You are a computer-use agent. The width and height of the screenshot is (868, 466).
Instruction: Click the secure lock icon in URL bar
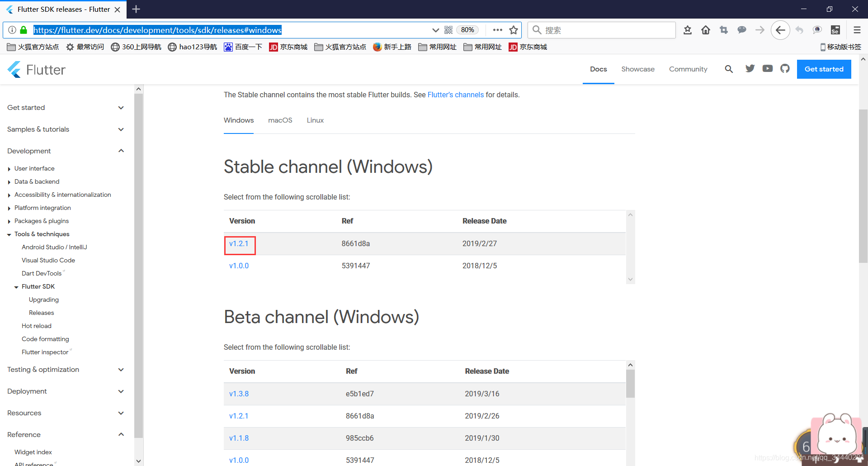(24, 30)
